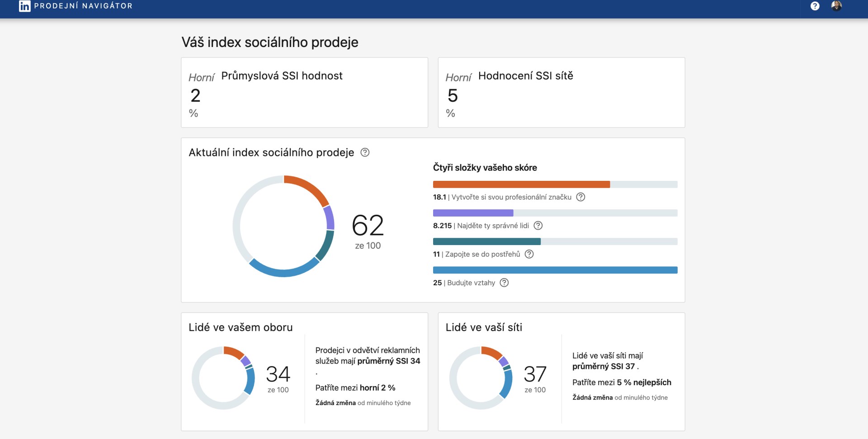Open the profile avatar menu

click(x=836, y=6)
